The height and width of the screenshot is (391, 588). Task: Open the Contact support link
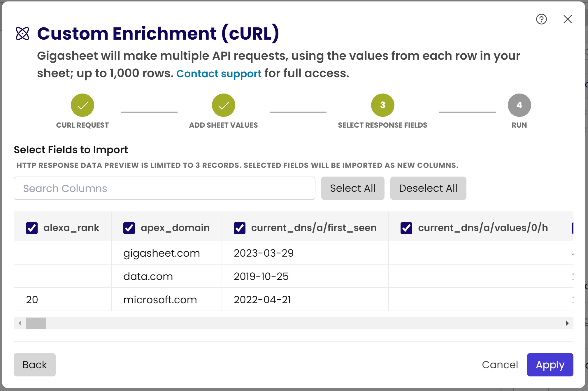click(219, 74)
